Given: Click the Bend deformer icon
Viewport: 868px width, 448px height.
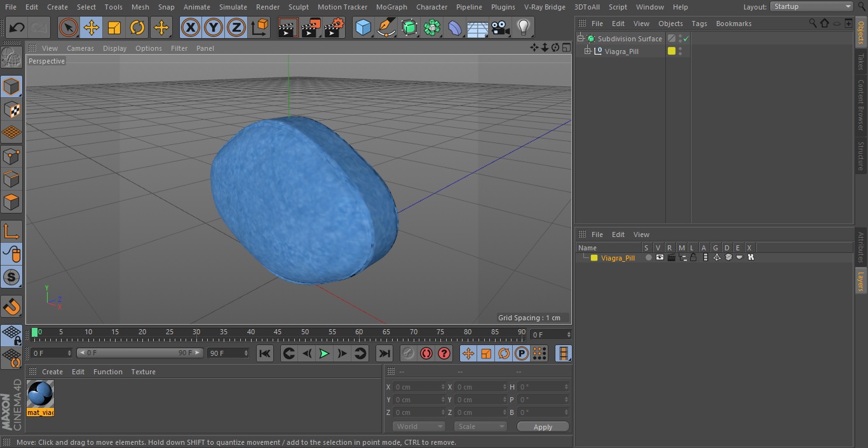Looking at the screenshot, I should (x=455, y=27).
